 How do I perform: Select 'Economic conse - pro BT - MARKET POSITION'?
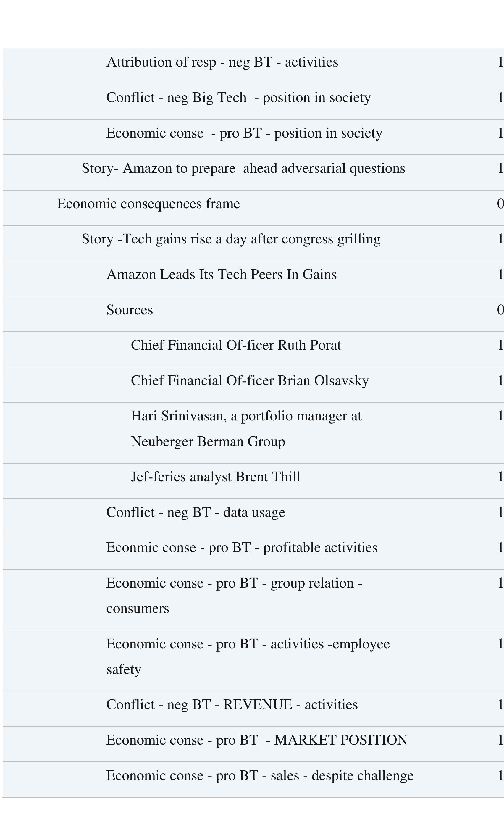[257, 740]
